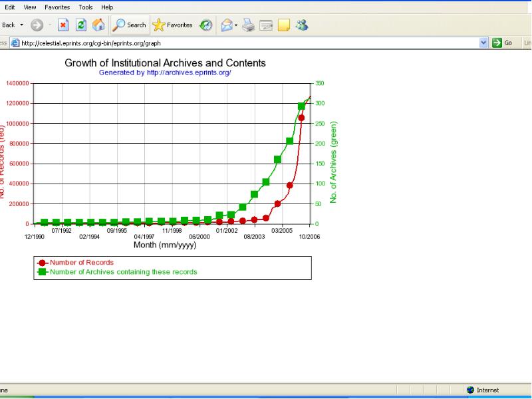Click the 10/2006 x-axis label
The height and width of the screenshot is (399, 532).
(309, 237)
